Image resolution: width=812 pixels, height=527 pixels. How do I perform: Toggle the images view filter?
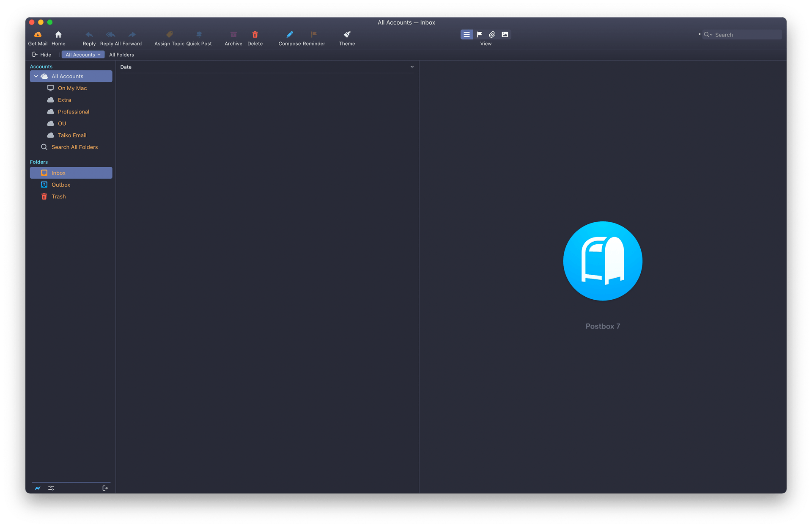[505, 34]
